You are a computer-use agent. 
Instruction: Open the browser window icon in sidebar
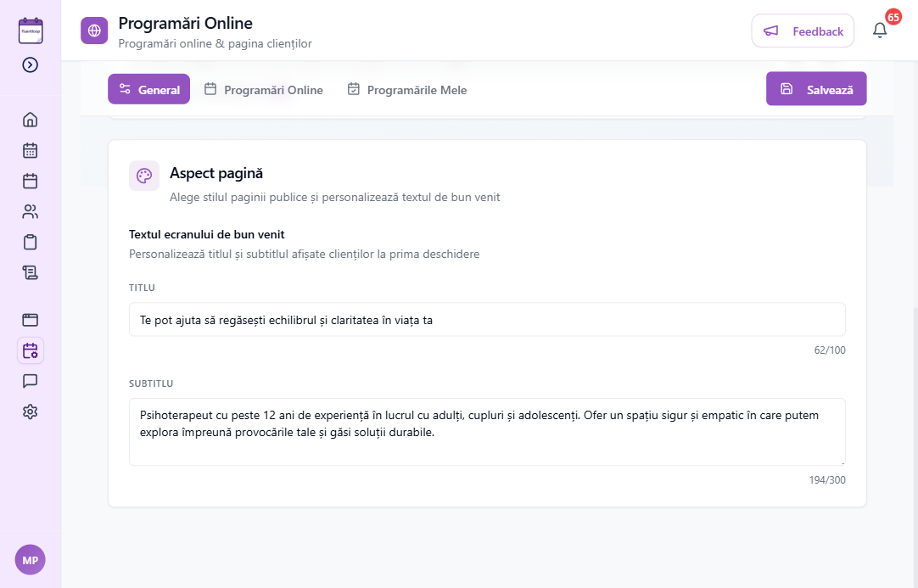coord(30,320)
